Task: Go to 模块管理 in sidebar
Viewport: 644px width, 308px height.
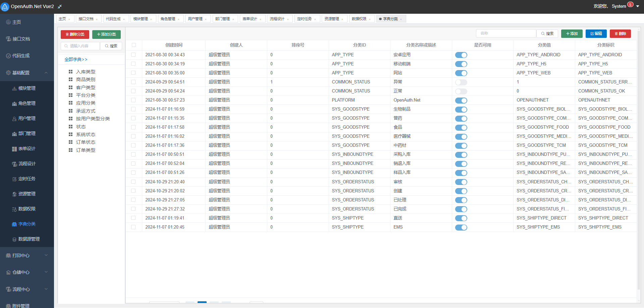Action: point(27,88)
